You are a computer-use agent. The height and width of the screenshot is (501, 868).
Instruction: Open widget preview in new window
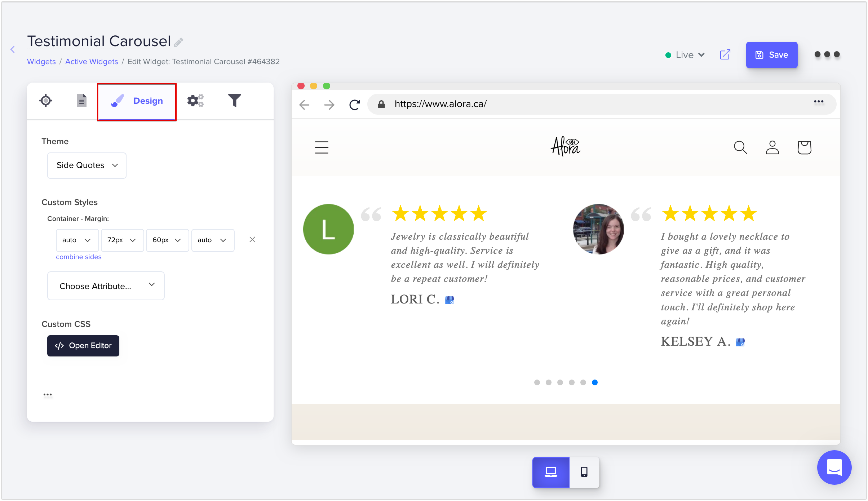725,54
